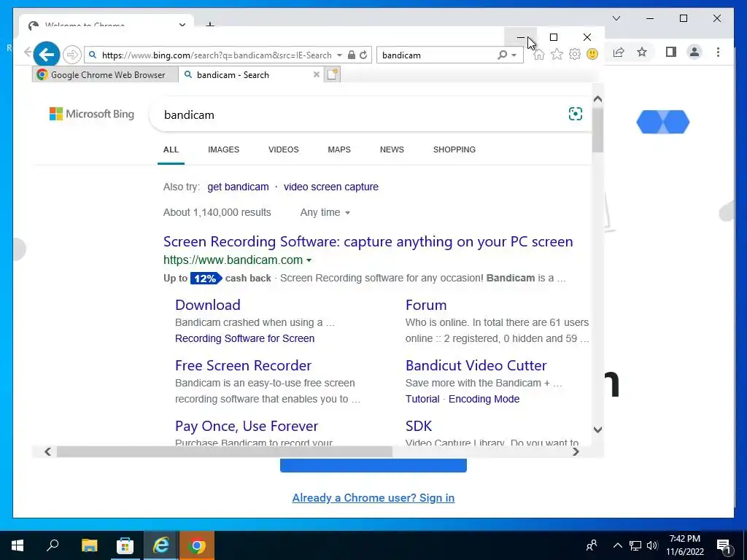Switch to MAPS results tab
The height and width of the screenshot is (560, 747).
[339, 149]
